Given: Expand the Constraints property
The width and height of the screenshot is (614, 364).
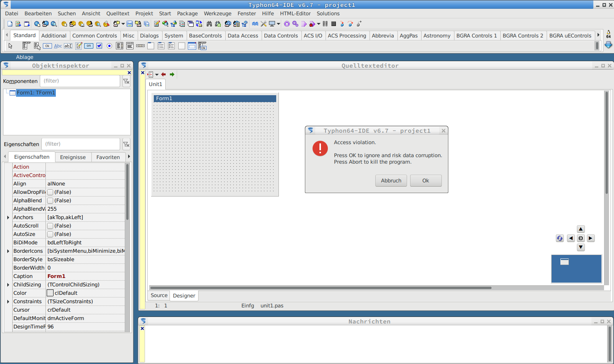Looking at the screenshot, I should pos(8,302).
